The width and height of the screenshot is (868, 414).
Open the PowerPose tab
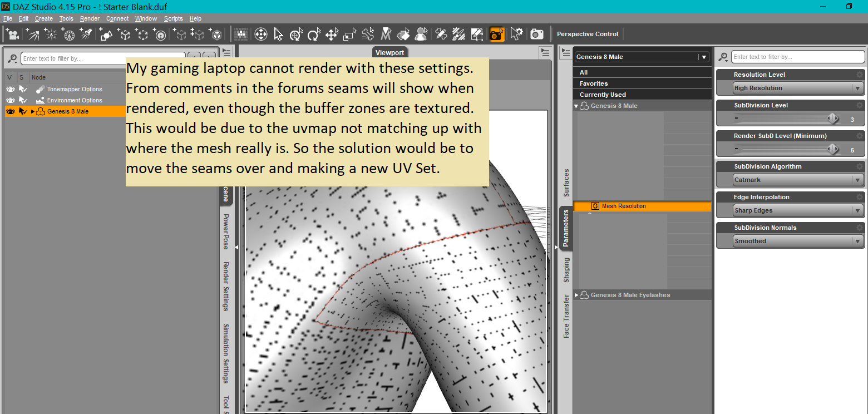226,231
